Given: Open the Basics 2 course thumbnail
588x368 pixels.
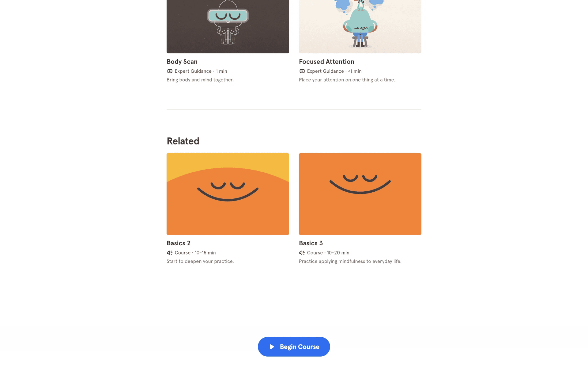Looking at the screenshot, I should point(228,194).
